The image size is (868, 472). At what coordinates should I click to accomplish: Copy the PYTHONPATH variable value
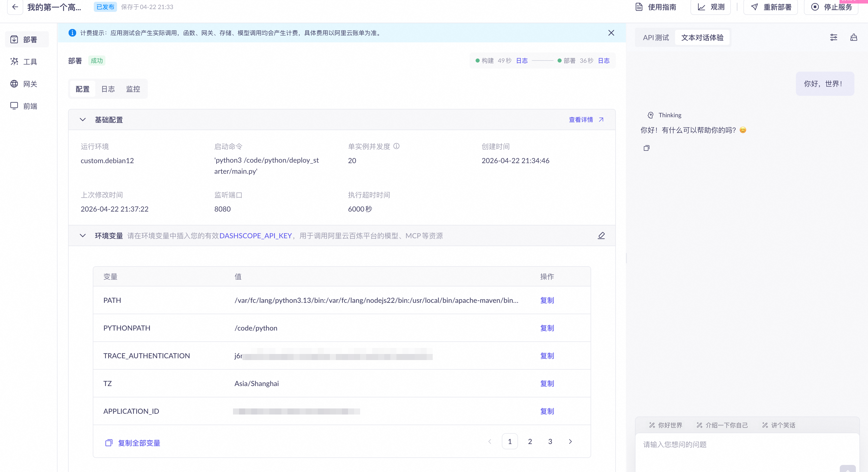[x=547, y=328]
